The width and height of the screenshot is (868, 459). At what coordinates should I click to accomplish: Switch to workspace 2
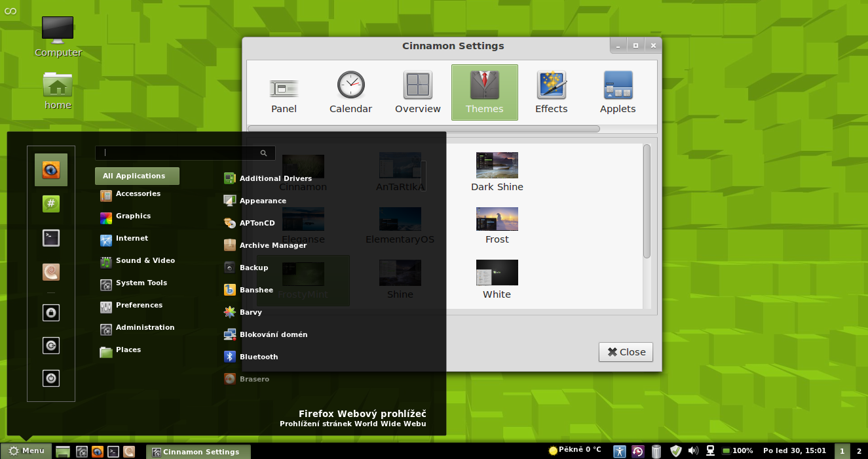[x=859, y=451]
